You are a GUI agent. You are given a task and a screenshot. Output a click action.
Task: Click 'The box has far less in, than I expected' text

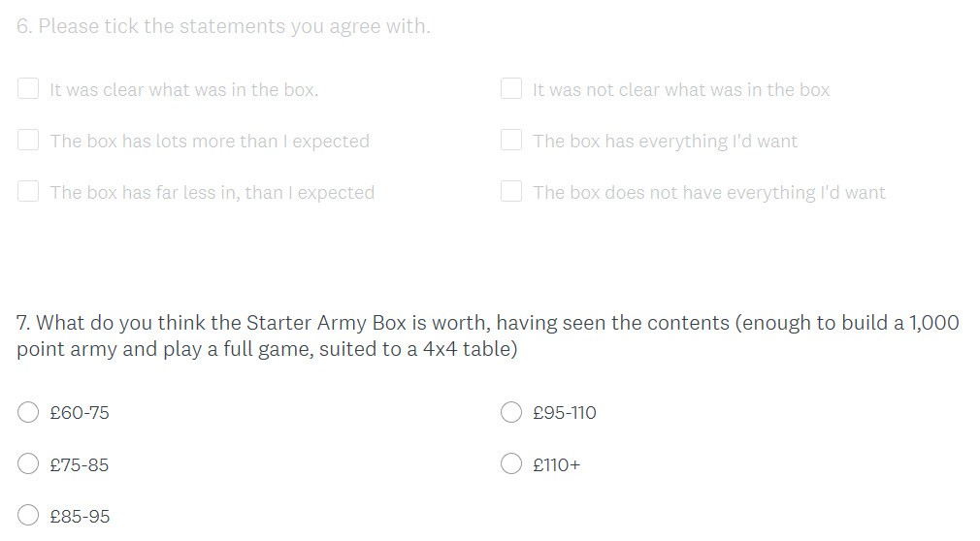(212, 193)
